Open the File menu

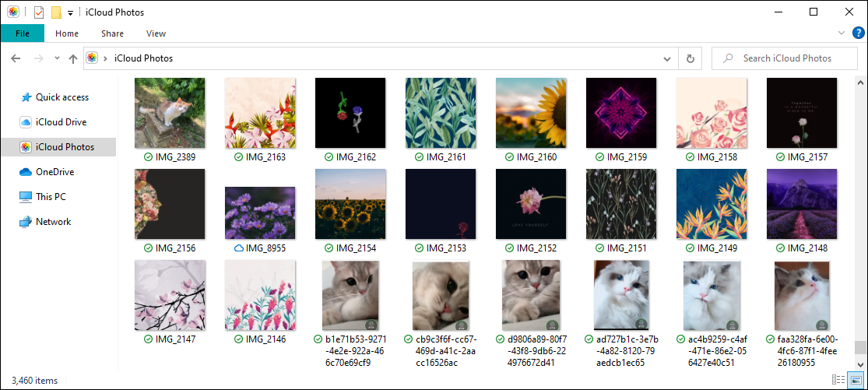click(23, 33)
